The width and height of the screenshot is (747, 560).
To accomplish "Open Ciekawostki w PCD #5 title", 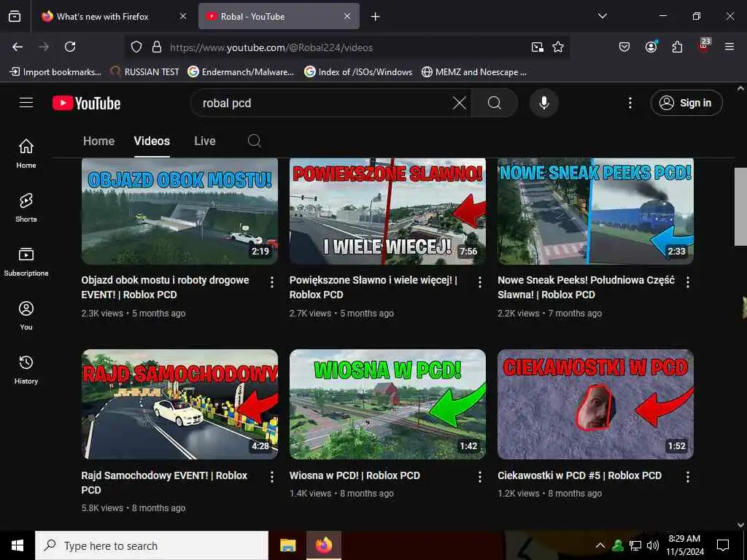I will (x=579, y=475).
